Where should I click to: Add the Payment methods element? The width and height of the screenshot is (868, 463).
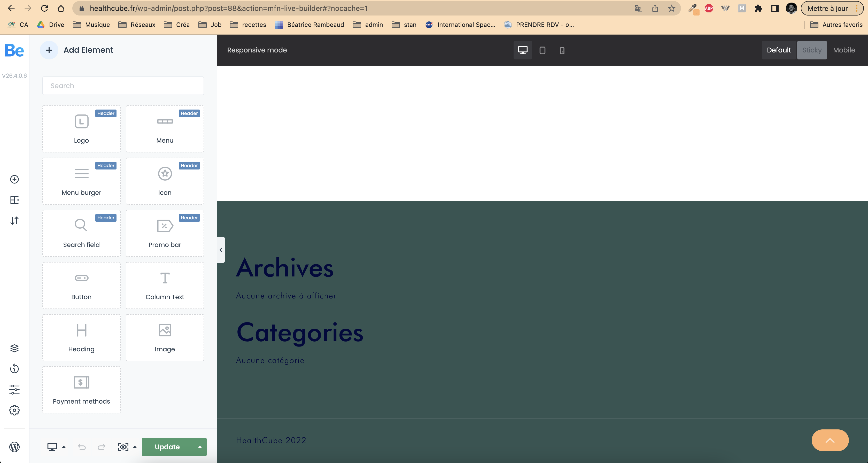(81, 390)
